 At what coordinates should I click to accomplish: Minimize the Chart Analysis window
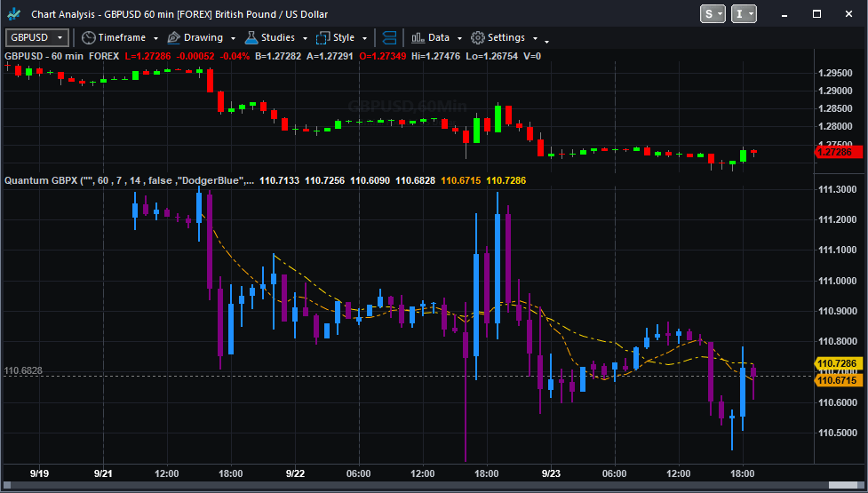point(784,14)
